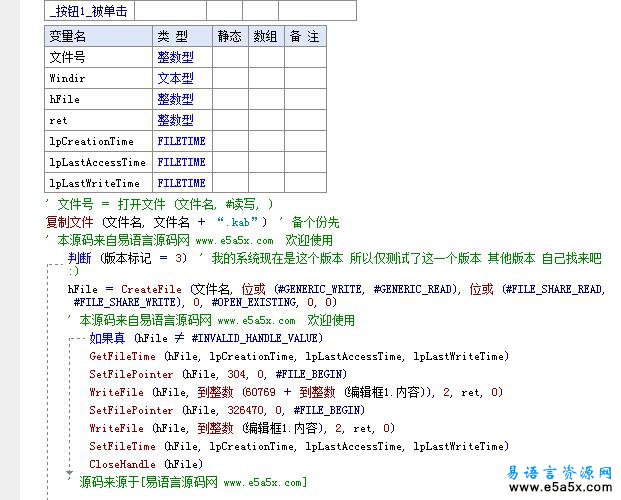The height and width of the screenshot is (500, 621).
Task: Click the 判断 (版本标记 = 3) statement
Action: [127, 258]
